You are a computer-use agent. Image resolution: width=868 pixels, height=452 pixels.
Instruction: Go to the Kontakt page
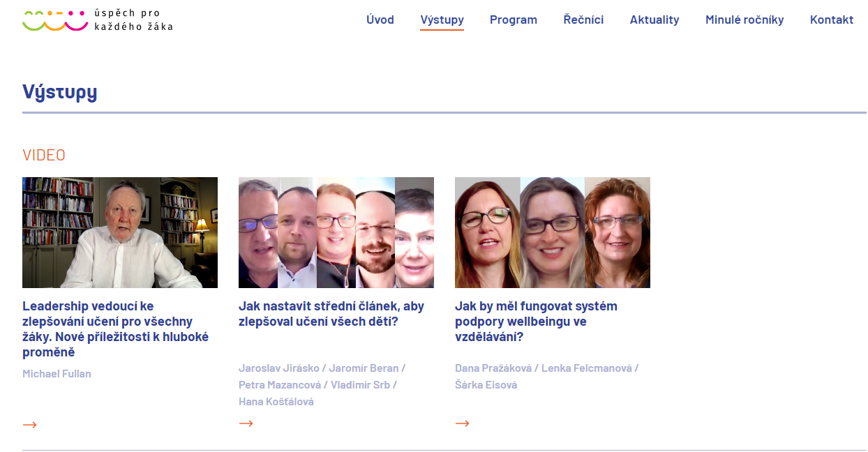(x=832, y=20)
